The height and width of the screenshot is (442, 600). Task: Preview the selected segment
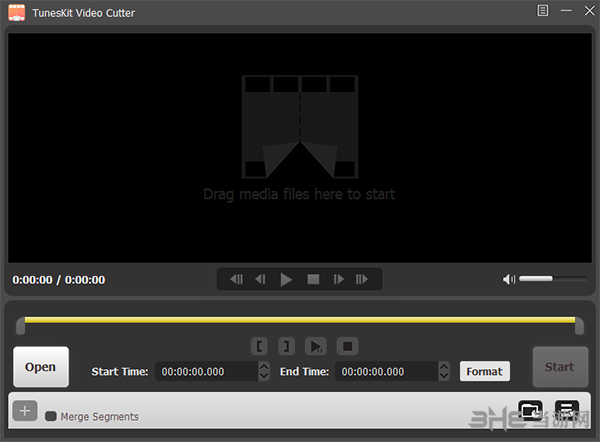(x=316, y=346)
